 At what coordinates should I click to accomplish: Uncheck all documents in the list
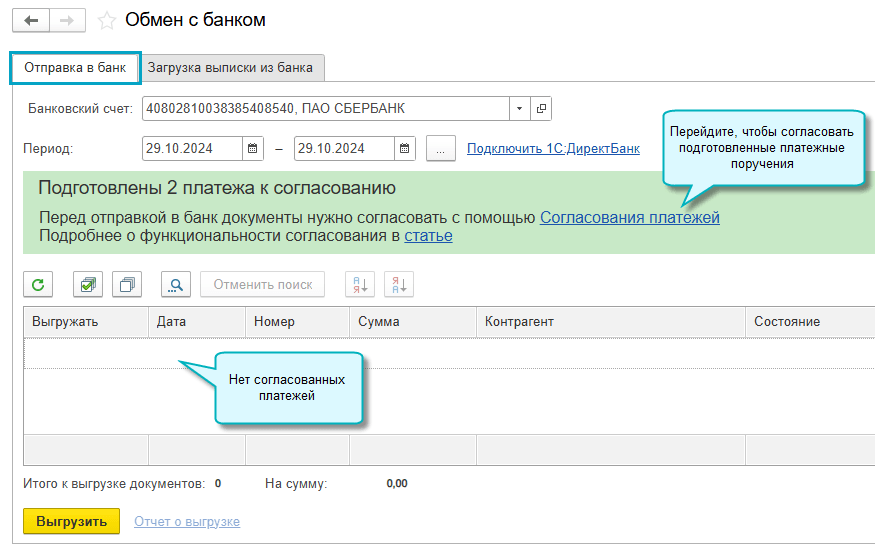pyautogui.click(x=127, y=285)
